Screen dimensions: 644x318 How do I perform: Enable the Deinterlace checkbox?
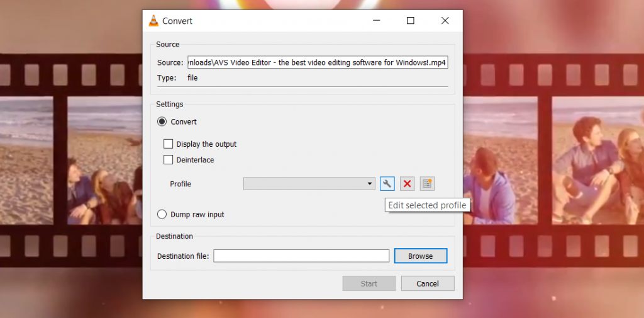pyautogui.click(x=168, y=159)
